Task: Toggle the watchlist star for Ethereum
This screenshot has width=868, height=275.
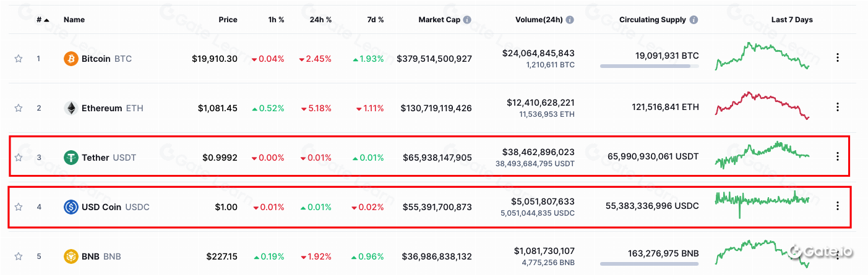Action: coord(19,108)
